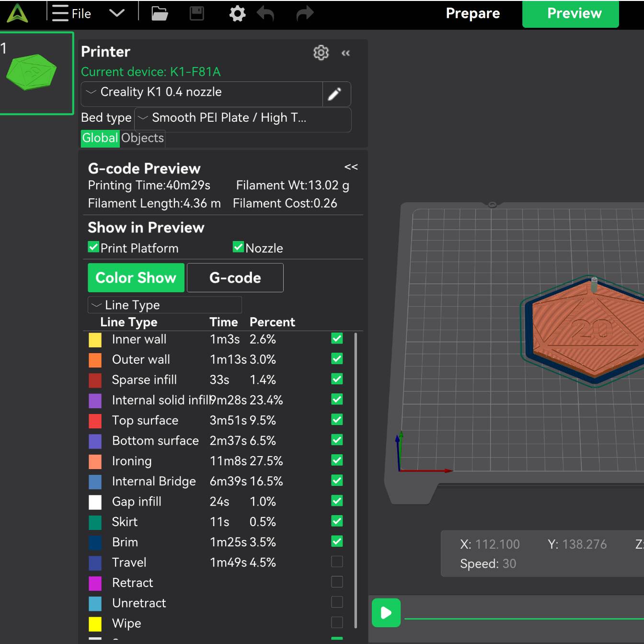Click the G-code button
644x644 pixels.
(x=235, y=278)
